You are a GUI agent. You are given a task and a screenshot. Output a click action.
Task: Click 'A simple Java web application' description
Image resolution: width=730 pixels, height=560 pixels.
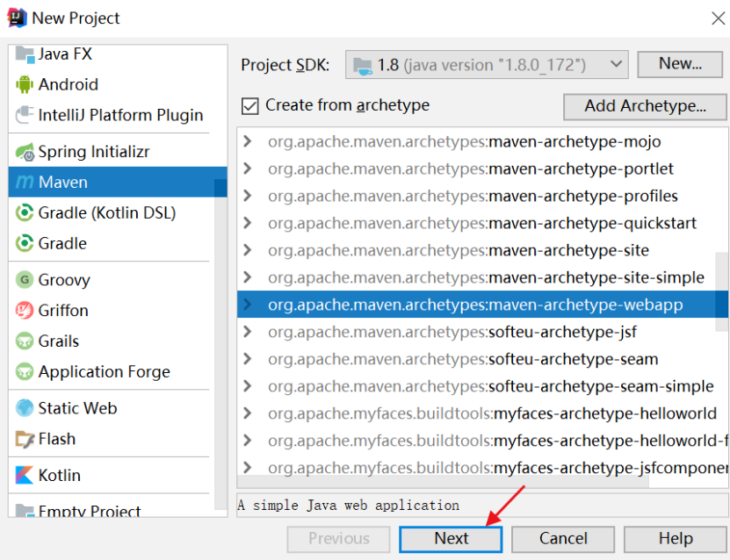click(x=348, y=506)
